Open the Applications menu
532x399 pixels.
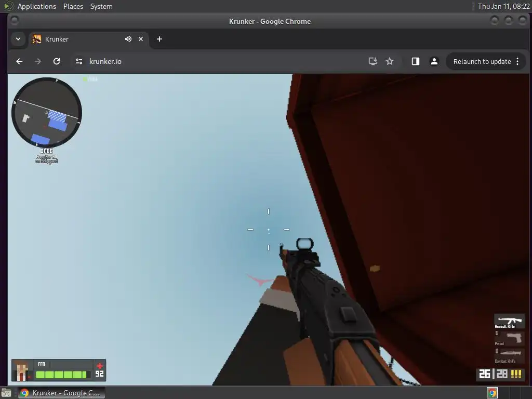pyautogui.click(x=37, y=6)
